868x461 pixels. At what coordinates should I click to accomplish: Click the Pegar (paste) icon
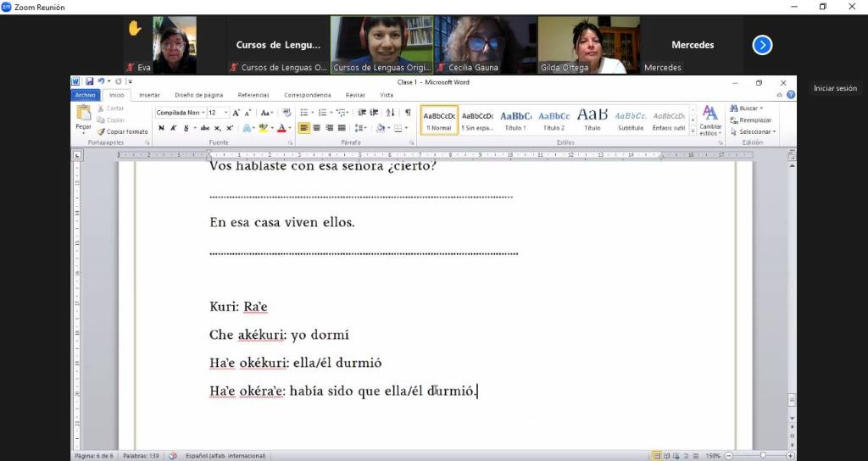pos(83,116)
